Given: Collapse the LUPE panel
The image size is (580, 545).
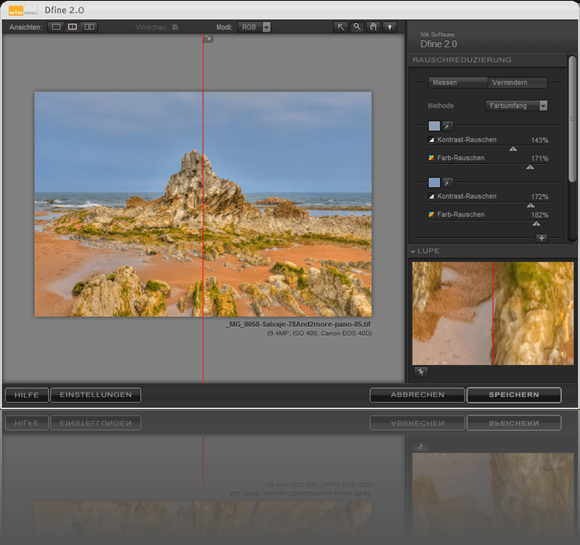Looking at the screenshot, I should click(413, 252).
